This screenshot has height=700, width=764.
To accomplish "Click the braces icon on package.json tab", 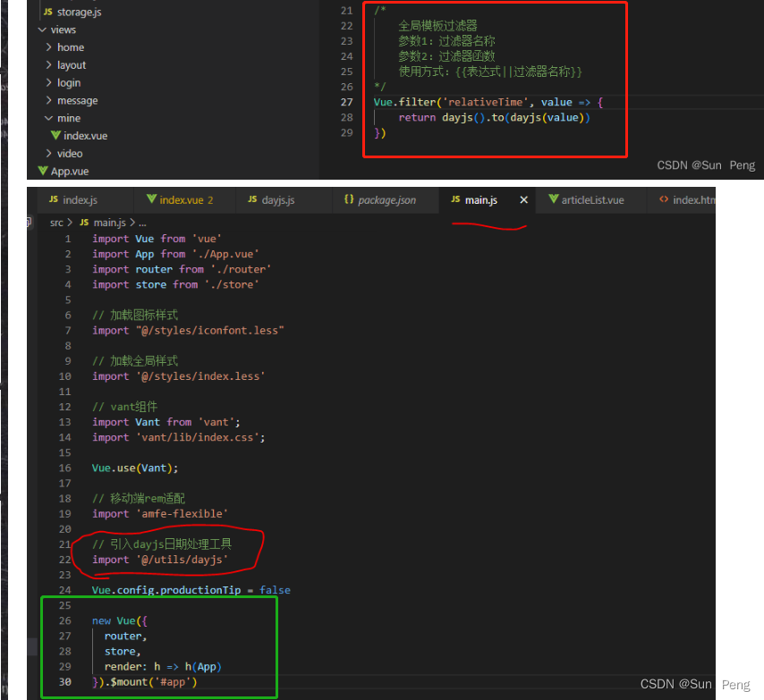I will pyautogui.click(x=349, y=199).
